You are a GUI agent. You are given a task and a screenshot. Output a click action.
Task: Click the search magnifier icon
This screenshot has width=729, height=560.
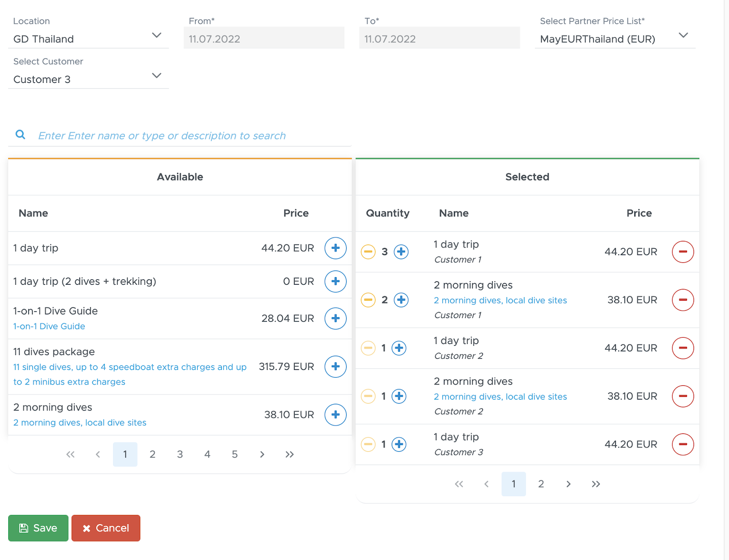[x=21, y=134]
